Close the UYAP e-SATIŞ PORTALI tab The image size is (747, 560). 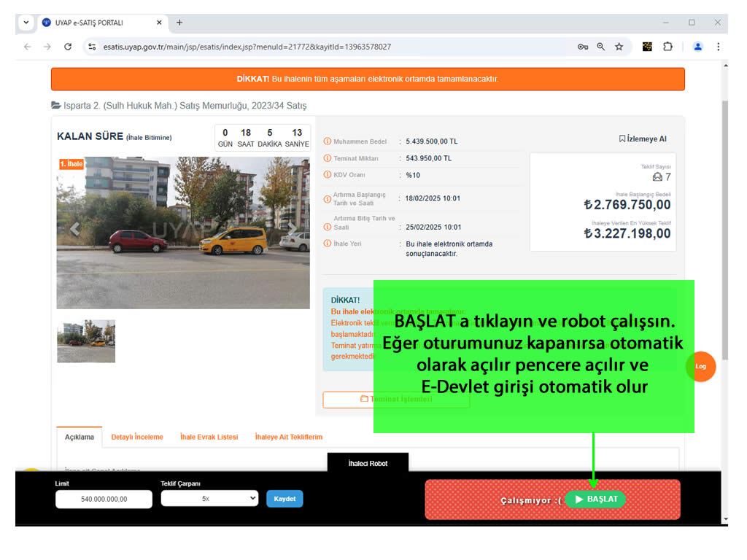click(159, 23)
